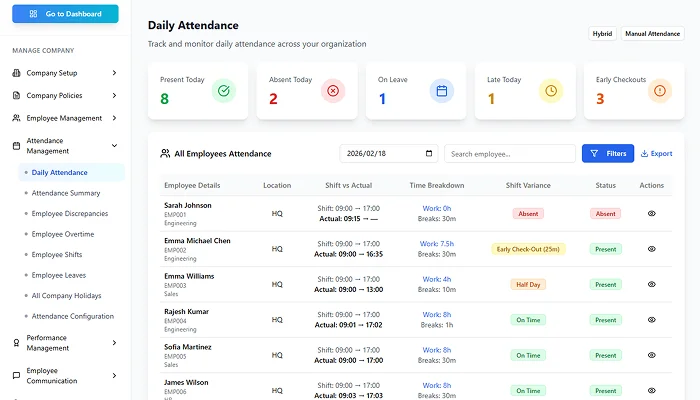Click the Search employee input field
Viewport: 700px width, 400px height.
click(509, 154)
